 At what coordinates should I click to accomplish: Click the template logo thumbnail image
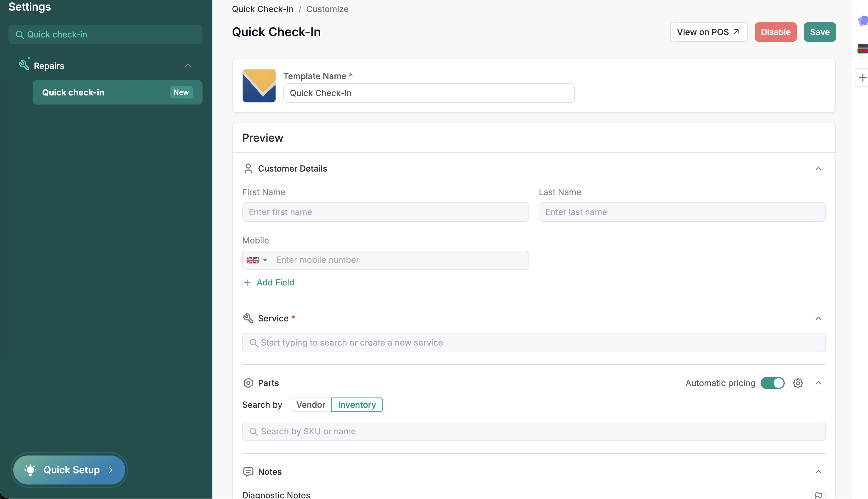[x=259, y=86]
